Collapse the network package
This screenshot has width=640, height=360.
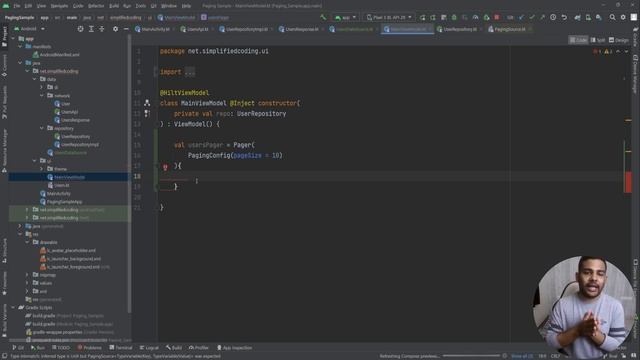(42, 96)
